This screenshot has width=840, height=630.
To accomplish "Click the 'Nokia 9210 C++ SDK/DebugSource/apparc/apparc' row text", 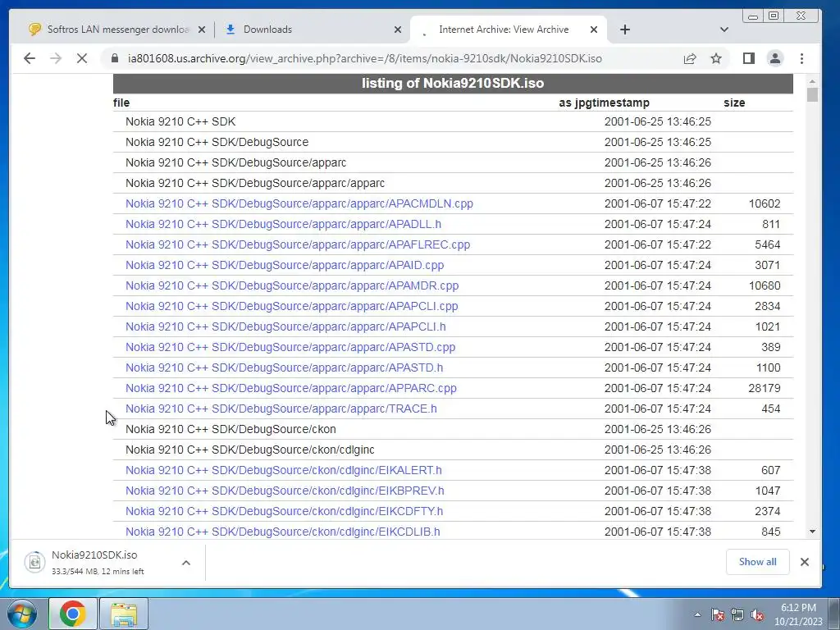I will point(255,183).
